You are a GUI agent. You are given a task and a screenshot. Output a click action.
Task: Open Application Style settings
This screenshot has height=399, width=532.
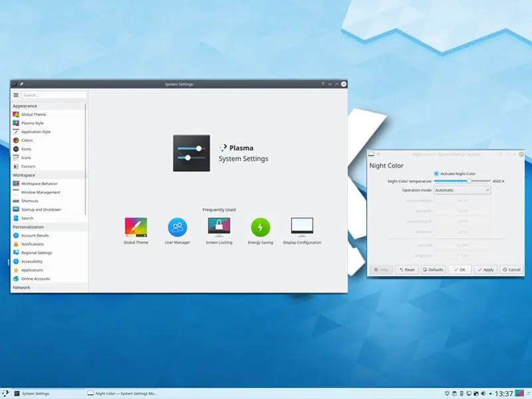tap(47, 132)
